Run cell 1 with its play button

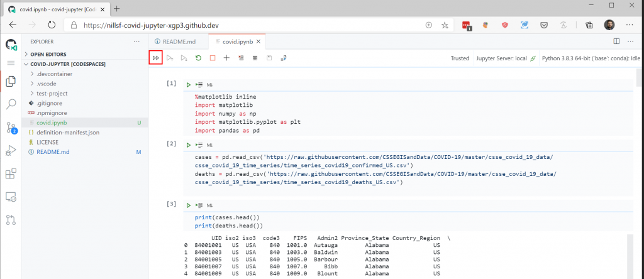[188, 85]
